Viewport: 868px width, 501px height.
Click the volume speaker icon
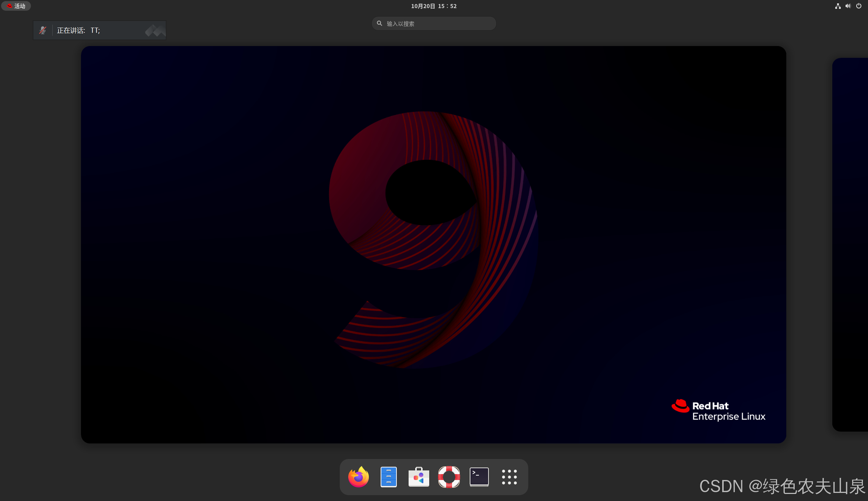[x=848, y=6]
